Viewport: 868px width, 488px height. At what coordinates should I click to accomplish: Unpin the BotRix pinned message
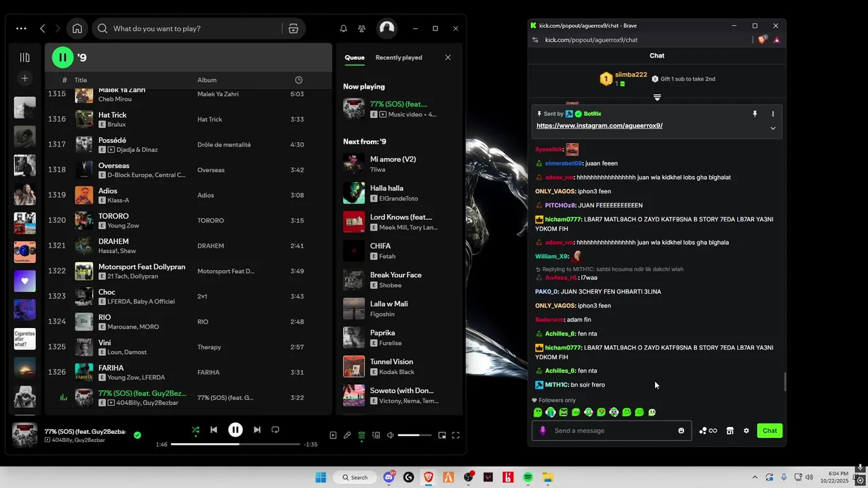coord(754,114)
